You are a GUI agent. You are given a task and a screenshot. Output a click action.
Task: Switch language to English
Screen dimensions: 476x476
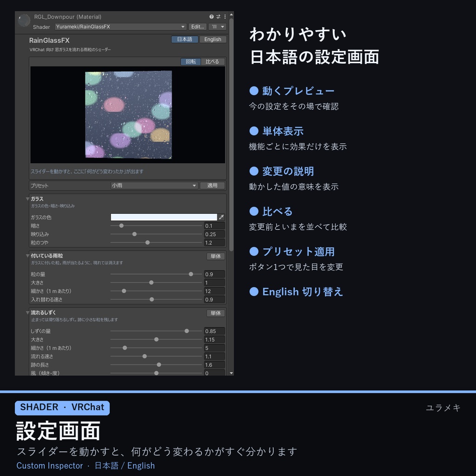(212, 40)
